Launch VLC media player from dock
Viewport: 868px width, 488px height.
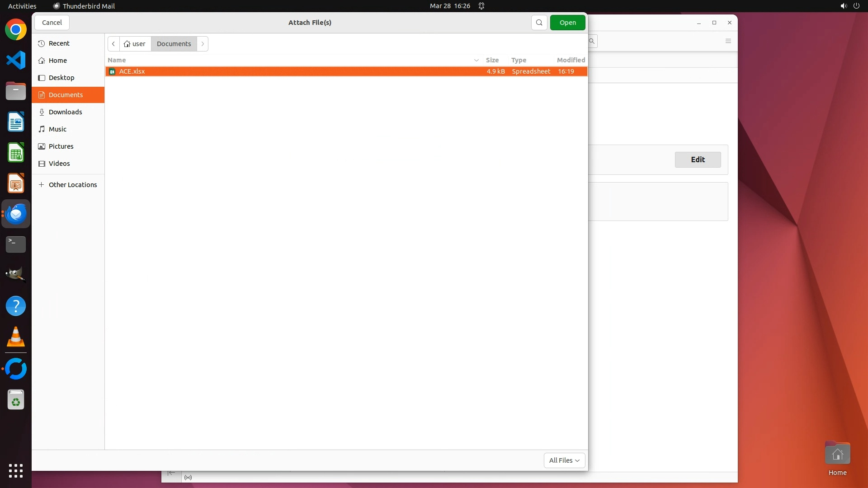(16, 337)
